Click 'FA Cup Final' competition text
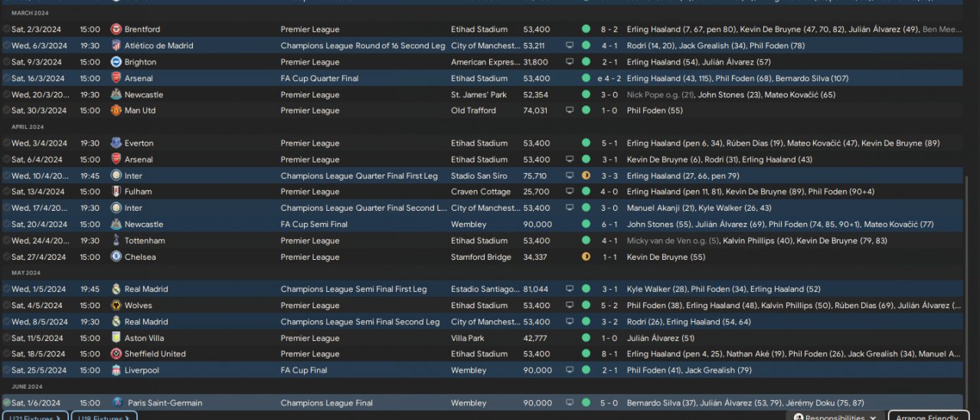980x420 pixels. 304,370
